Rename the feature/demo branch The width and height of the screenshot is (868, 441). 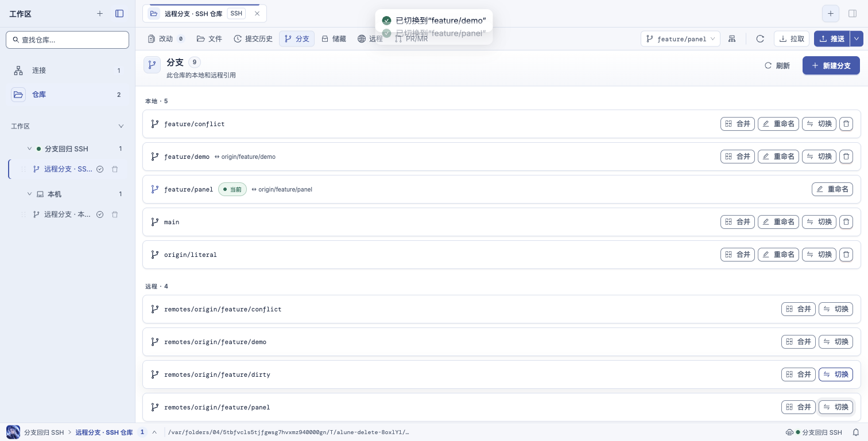pos(778,157)
